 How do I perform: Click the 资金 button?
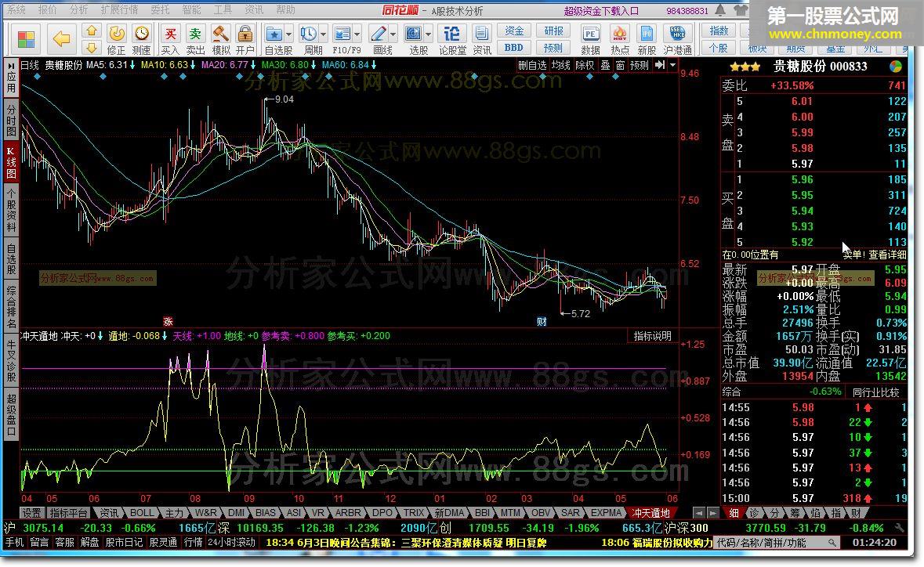(x=514, y=31)
